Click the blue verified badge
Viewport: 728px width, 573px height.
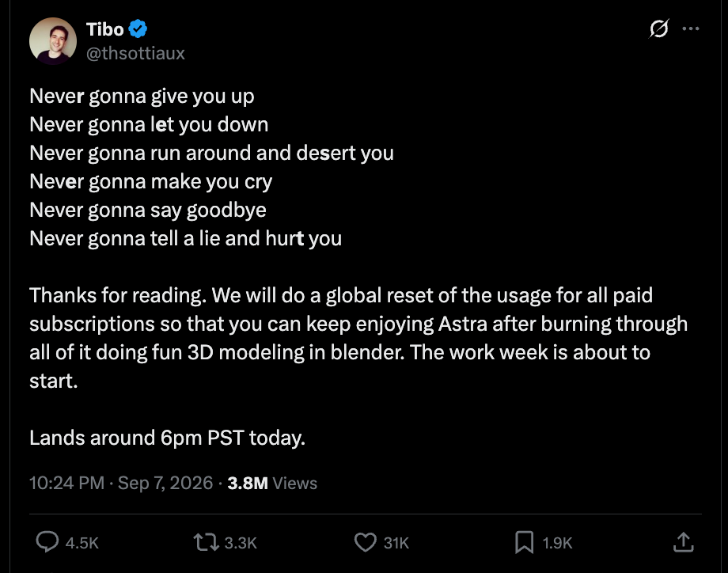point(138,28)
